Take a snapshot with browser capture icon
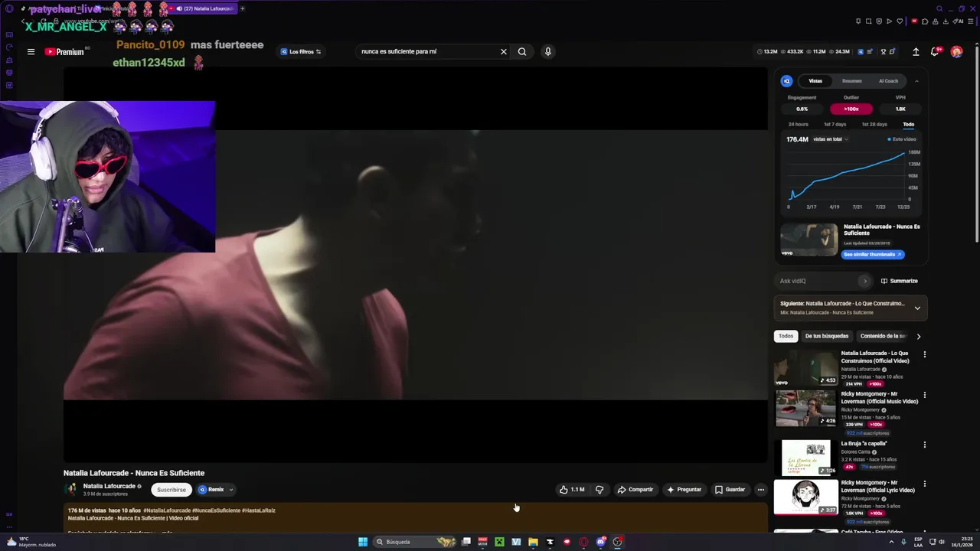Viewport: 980px width, 551px height. pos(869,21)
